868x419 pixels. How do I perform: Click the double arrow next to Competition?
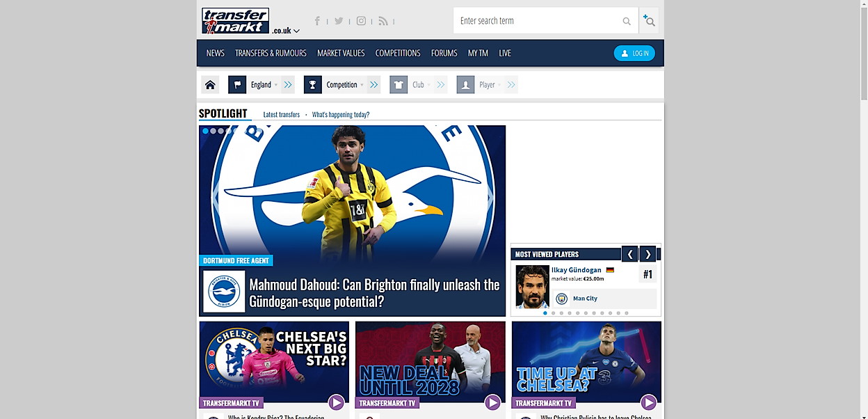373,85
